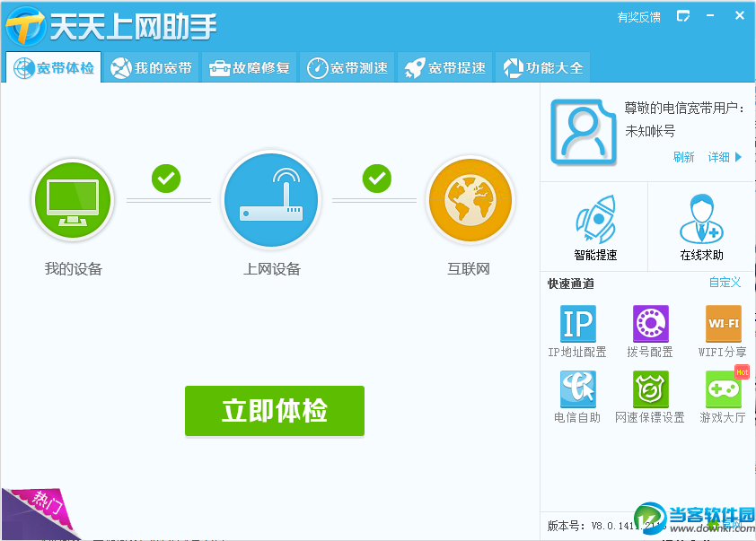Go to the 宽带测速 tab
Image resolution: width=756 pixels, height=541 pixels.
(347, 67)
